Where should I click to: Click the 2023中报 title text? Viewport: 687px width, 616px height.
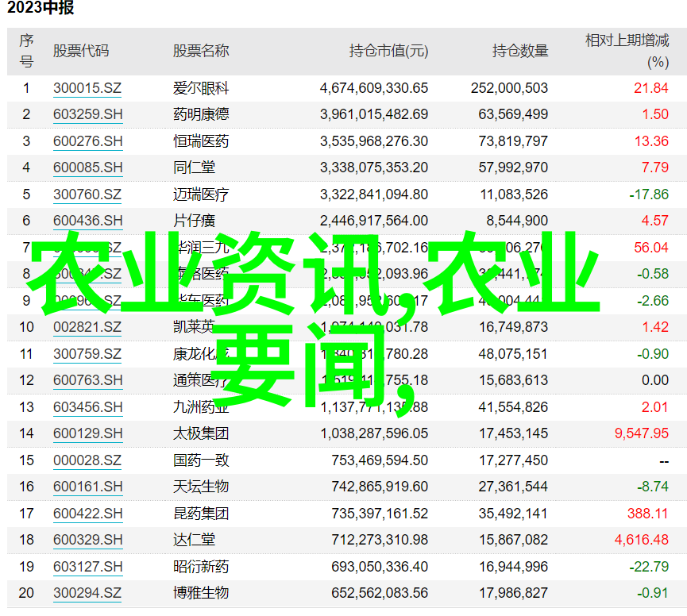tap(41, 8)
